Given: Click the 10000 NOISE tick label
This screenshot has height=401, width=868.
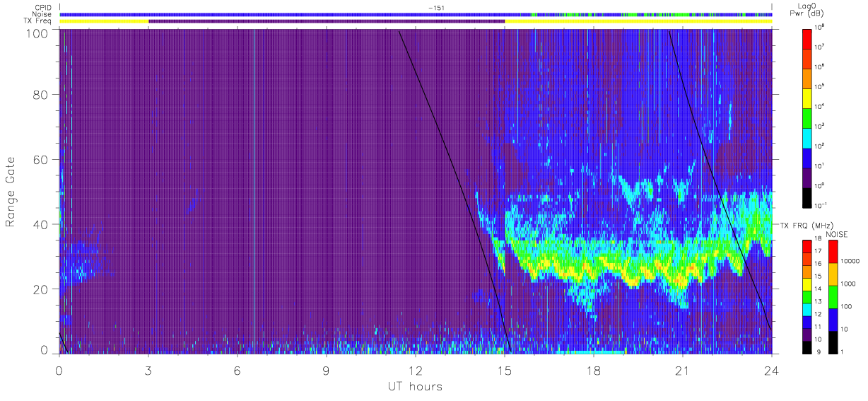Looking at the screenshot, I should tap(849, 262).
